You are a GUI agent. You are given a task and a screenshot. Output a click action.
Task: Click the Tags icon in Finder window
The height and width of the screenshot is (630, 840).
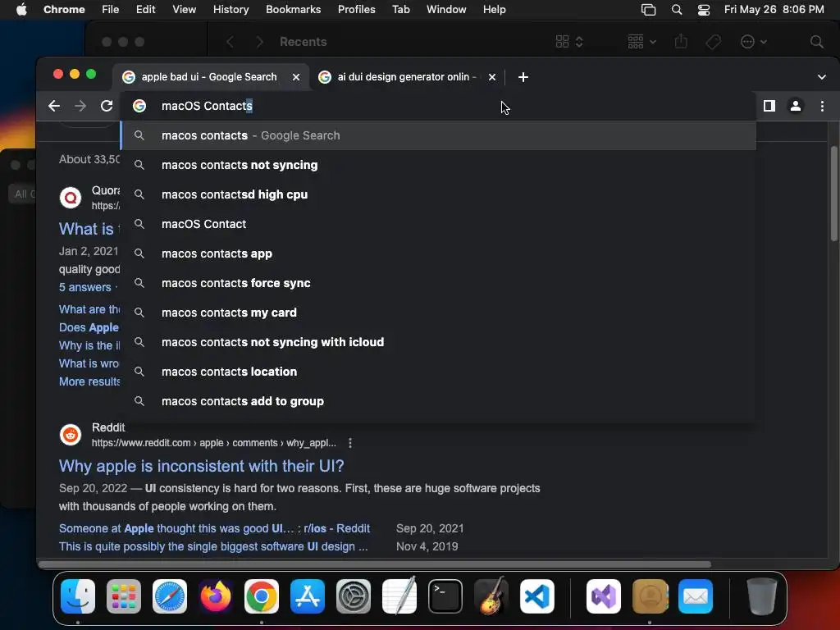713,41
